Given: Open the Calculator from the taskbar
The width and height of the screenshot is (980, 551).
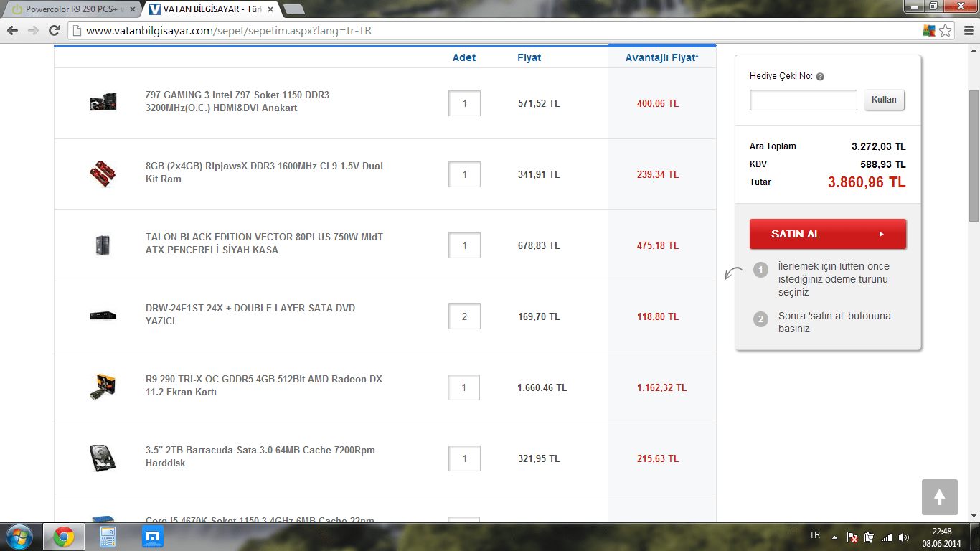Looking at the screenshot, I should click(x=108, y=536).
